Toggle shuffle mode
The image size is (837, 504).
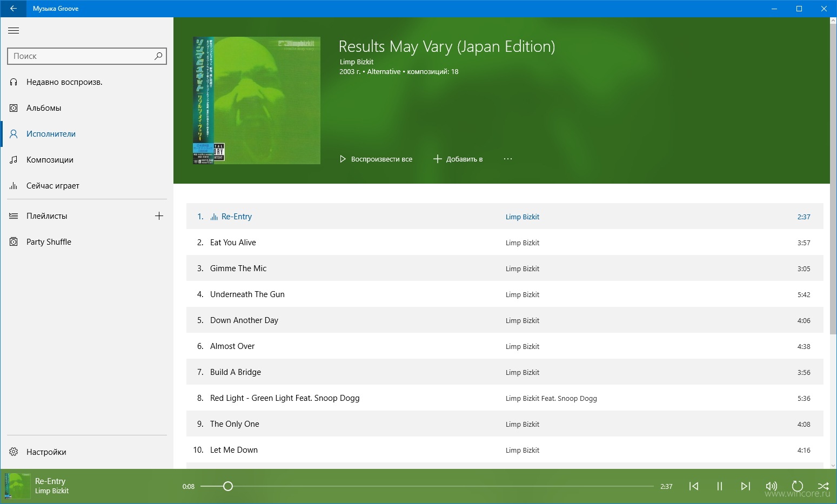point(823,486)
